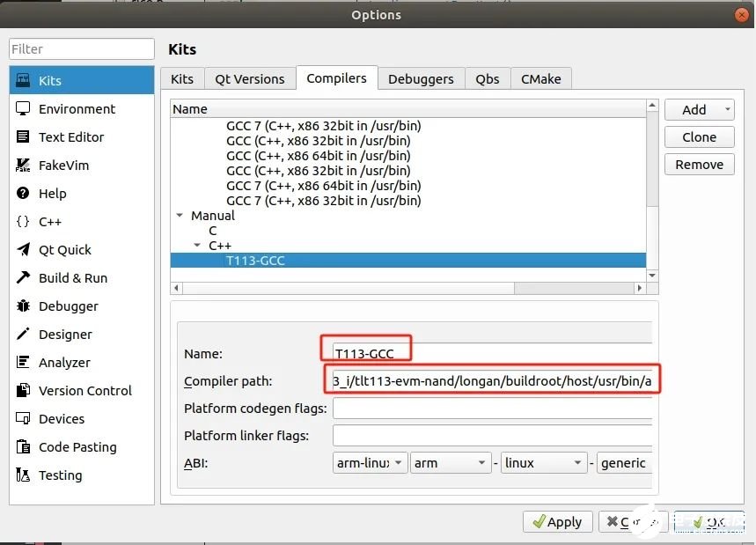
Task: Click horizontal scrollbar left arrow
Action: [x=177, y=288]
